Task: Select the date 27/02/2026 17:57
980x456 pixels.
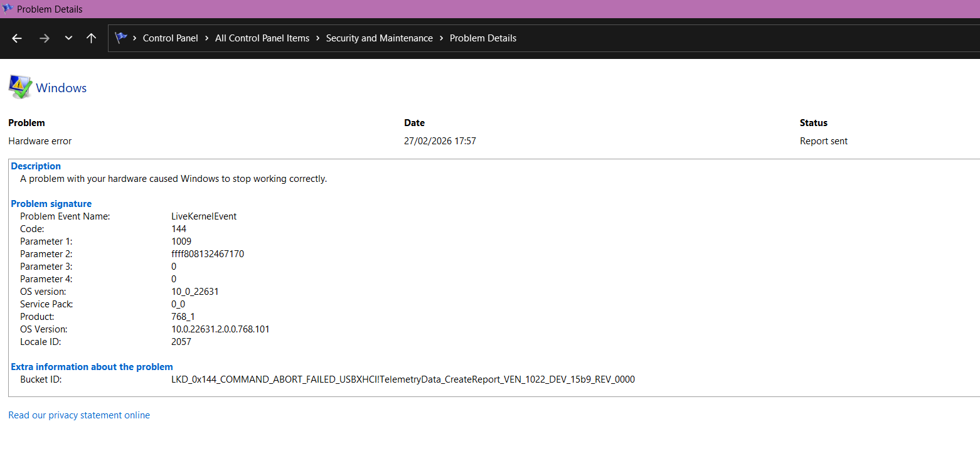Action: point(440,141)
